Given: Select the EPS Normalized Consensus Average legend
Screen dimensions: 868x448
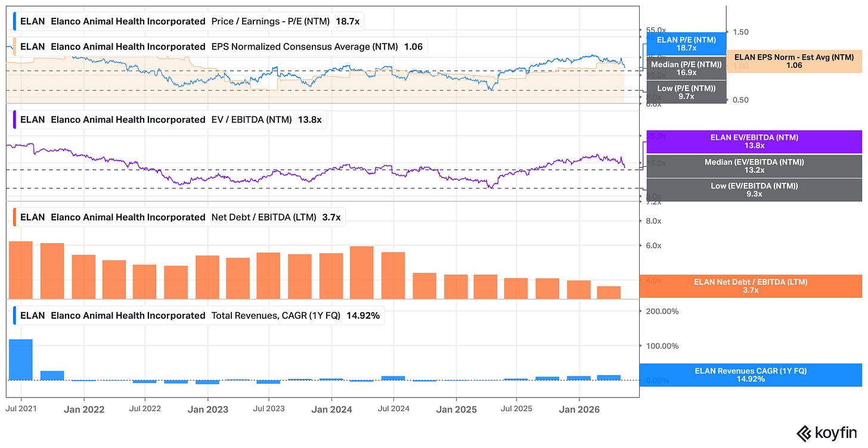Looking at the screenshot, I should pos(220,46).
